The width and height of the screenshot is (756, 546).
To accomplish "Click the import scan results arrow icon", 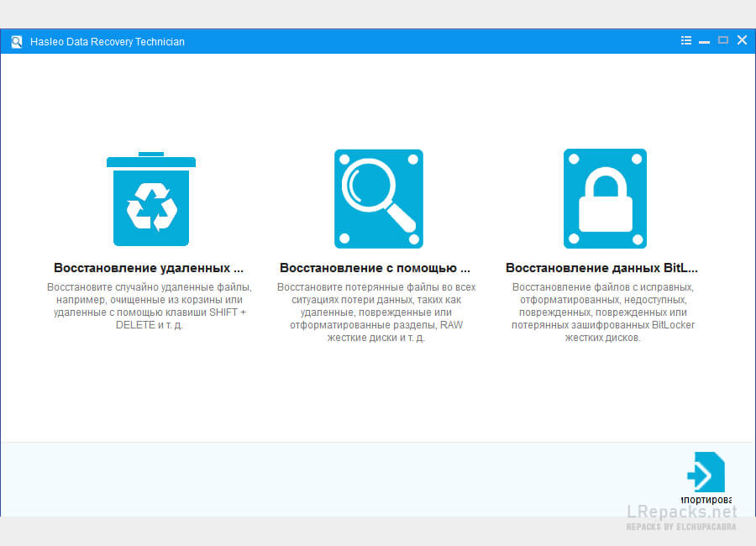I will (x=706, y=472).
